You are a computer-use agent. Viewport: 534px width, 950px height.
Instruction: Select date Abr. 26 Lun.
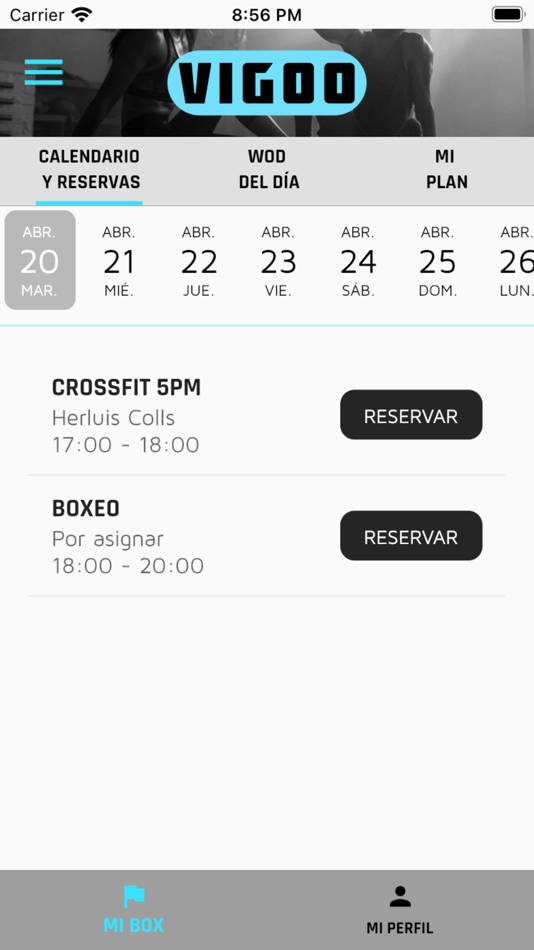515,261
